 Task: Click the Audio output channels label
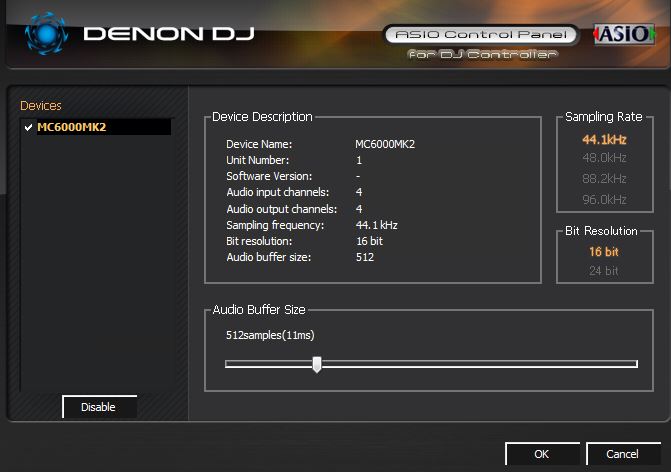tap(282, 209)
